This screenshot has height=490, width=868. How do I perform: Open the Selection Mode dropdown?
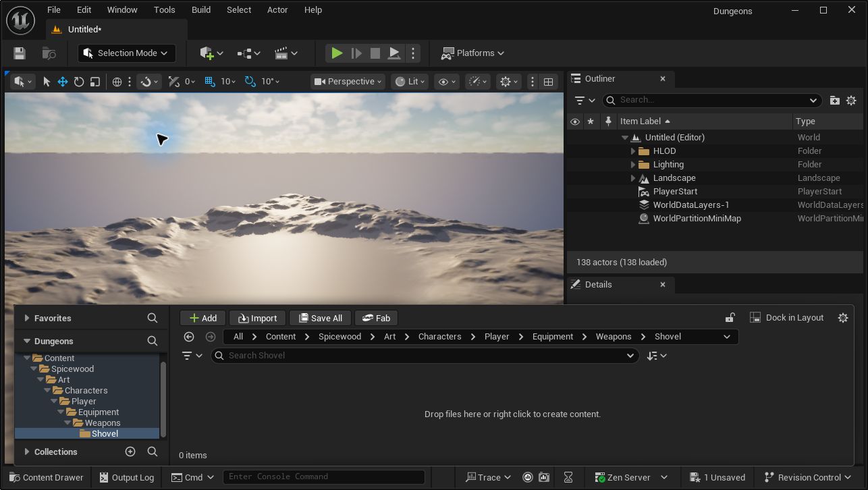point(127,53)
